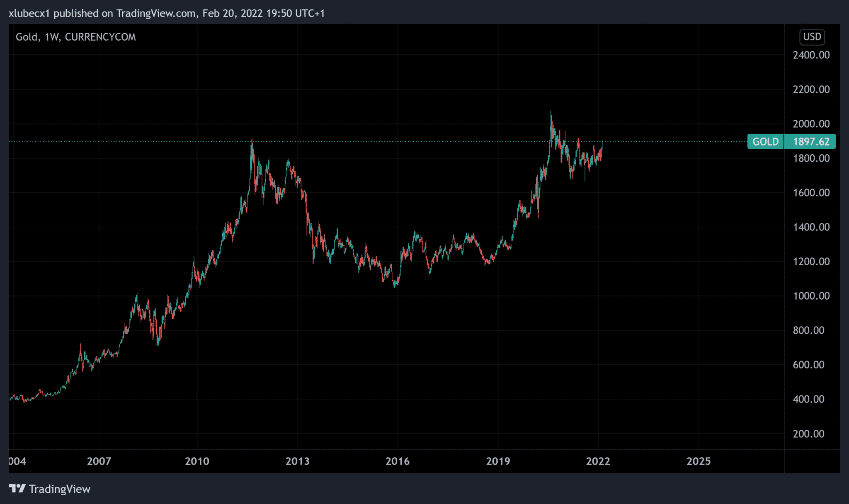Click the Gold, 1W, CURRENCYCOM chart title

pos(75,37)
